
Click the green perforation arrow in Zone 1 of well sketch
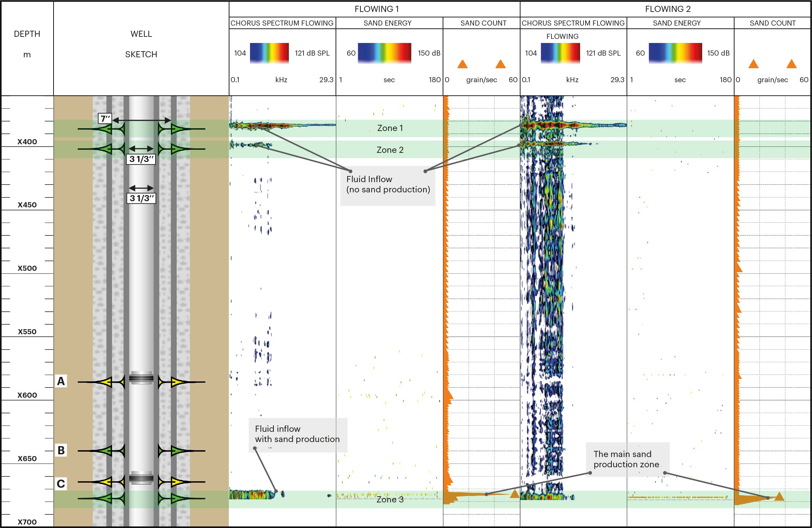tap(106, 129)
